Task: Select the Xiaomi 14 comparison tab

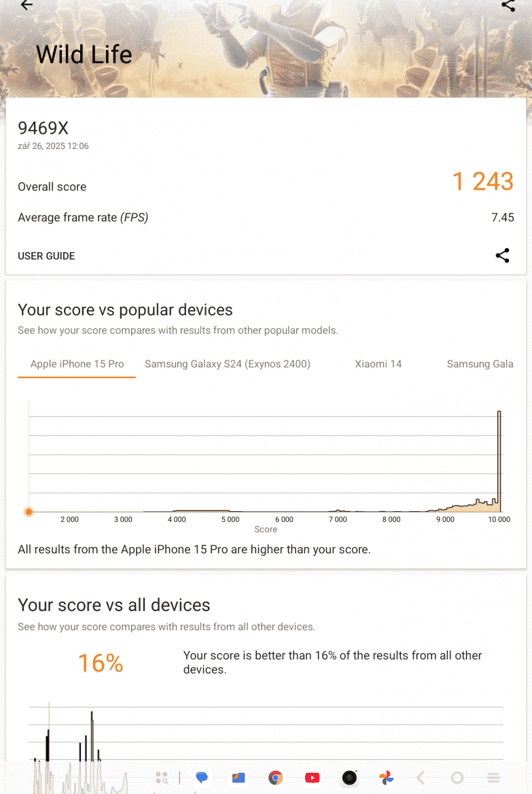Action: pyautogui.click(x=378, y=364)
